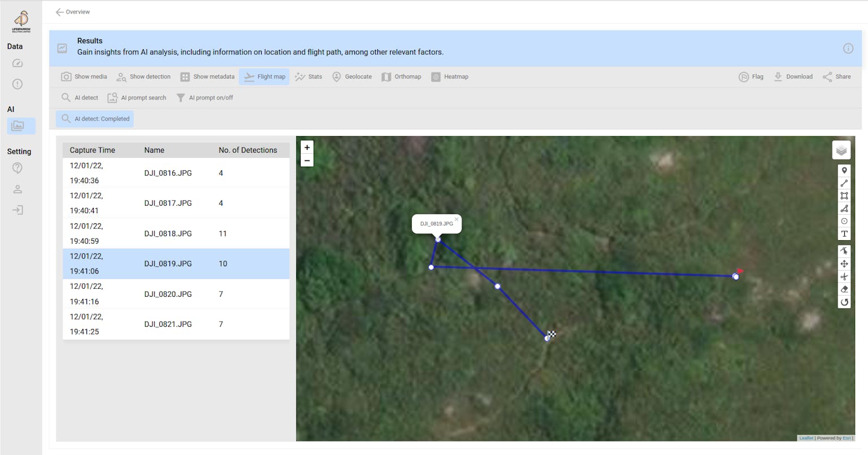Switch to the Flight map view
This screenshot has width=868, height=455.
264,76
